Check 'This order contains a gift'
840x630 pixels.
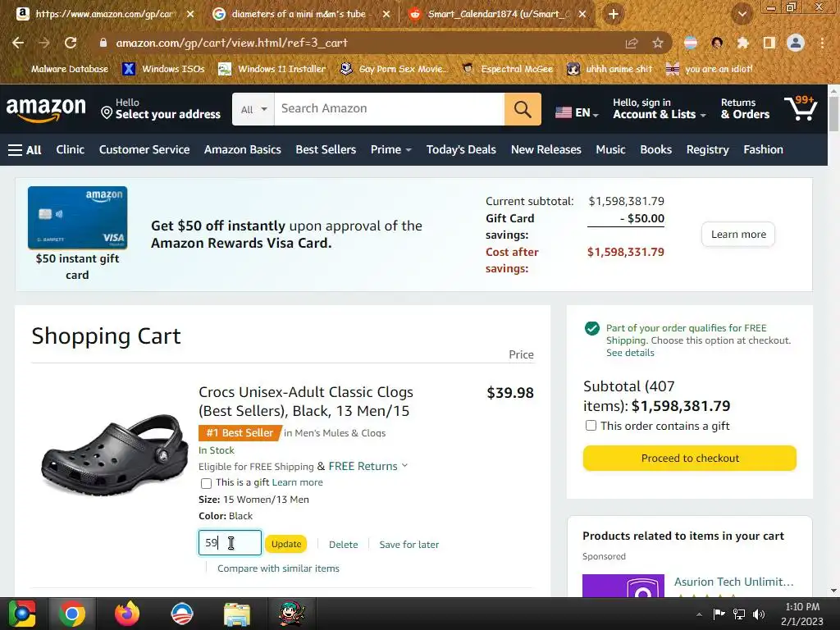tap(591, 426)
